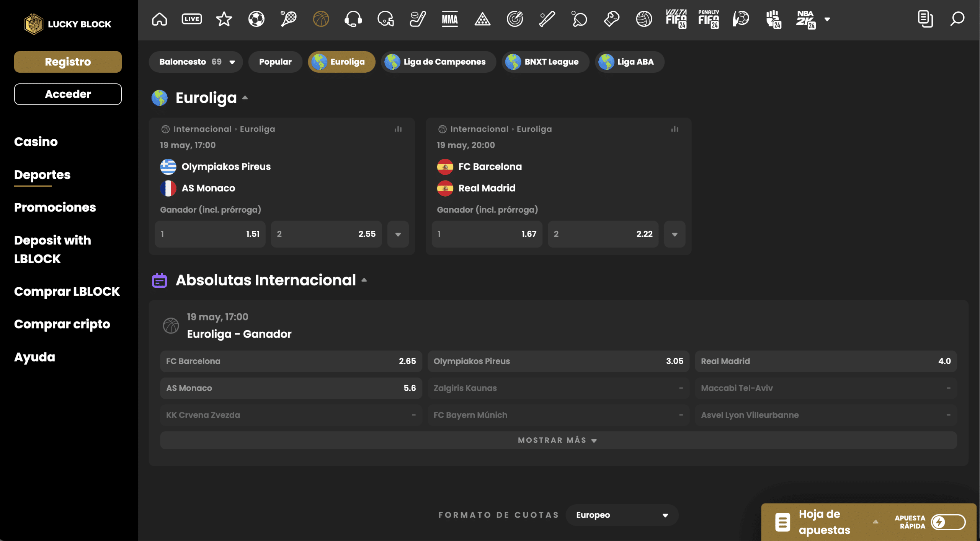Open Deposit with LBLOCK
The width and height of the screenshot is (980, 541).
(x=52, y=249)
